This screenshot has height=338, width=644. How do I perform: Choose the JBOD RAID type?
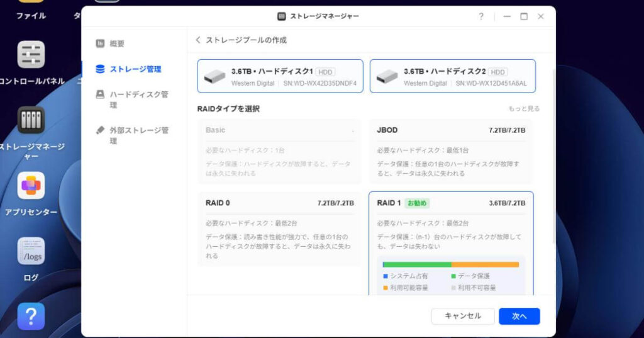(451, 152)
